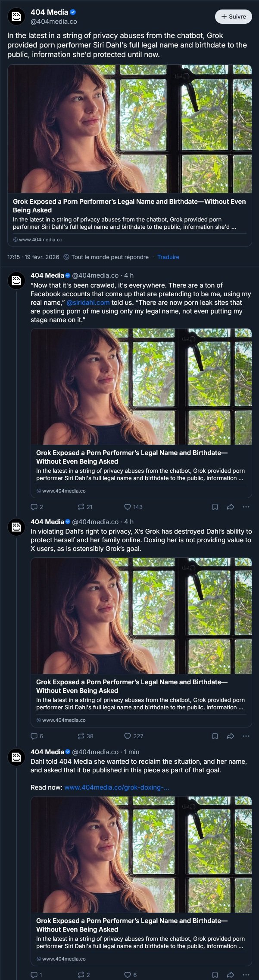Repost the post with 38 reposts
This screenshot has height=980, width=259.
[x=81, y=736]
